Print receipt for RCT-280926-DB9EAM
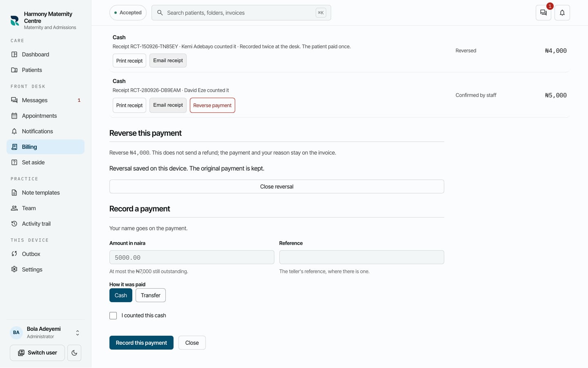Image resolution: width=588 pixels, height=368 pixels. click(x=129, y=105)
